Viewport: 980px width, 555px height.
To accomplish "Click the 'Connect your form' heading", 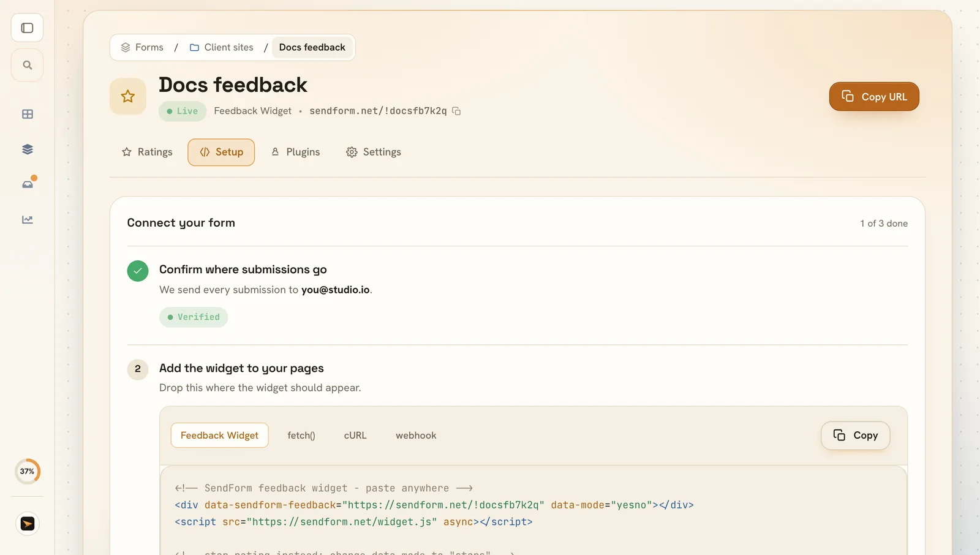I will tap(181, 223).
